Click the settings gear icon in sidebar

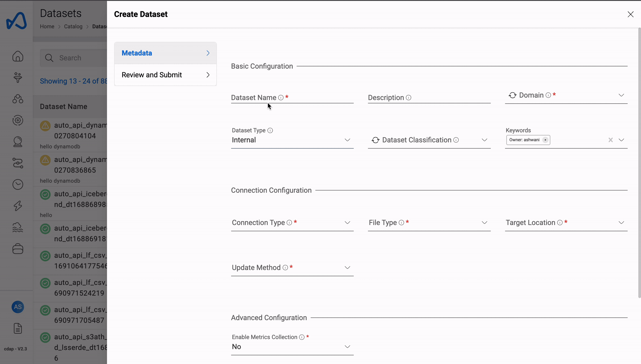18,120
